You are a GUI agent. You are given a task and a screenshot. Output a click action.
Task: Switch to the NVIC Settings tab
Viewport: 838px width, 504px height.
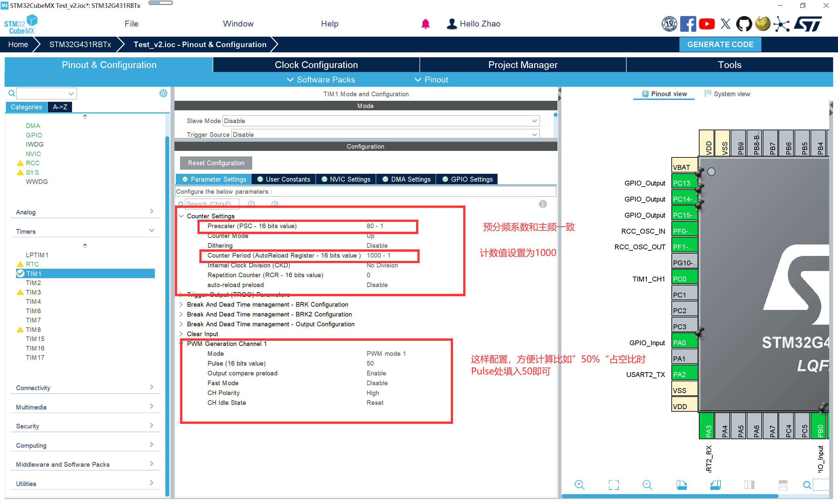[346, 179]
